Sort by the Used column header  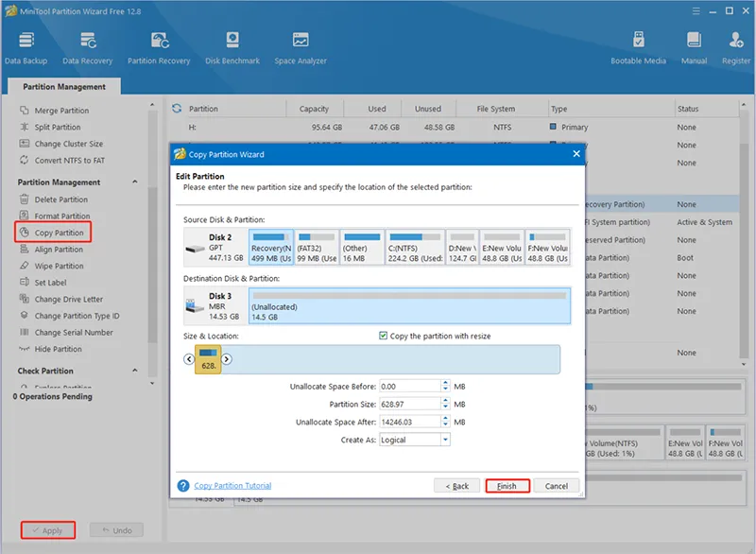tap(376, 109)
